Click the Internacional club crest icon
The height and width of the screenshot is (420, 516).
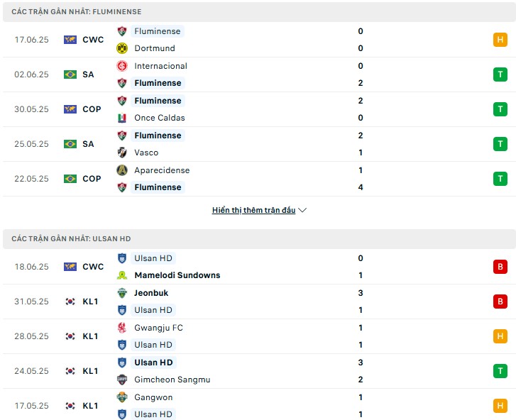(x=122, y=66)
